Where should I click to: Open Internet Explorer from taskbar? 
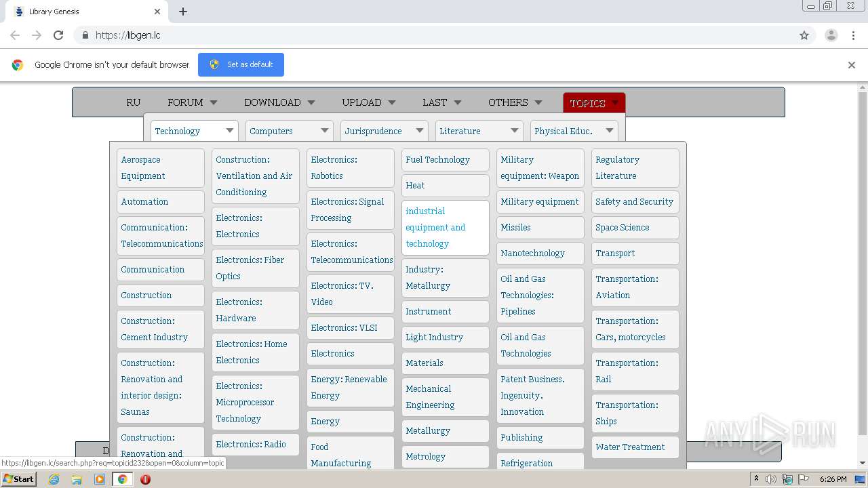tap(54, 479)
